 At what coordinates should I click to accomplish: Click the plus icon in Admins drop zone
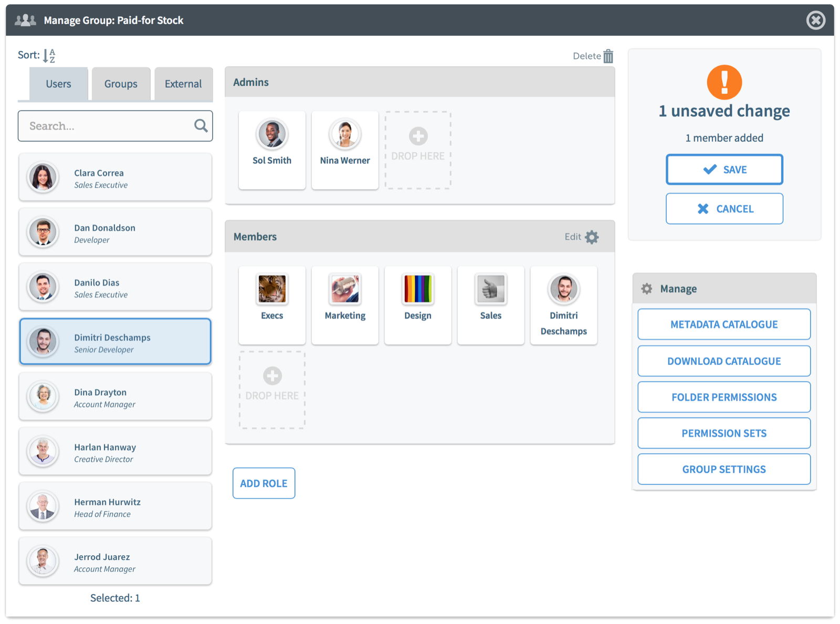[418, 136]
